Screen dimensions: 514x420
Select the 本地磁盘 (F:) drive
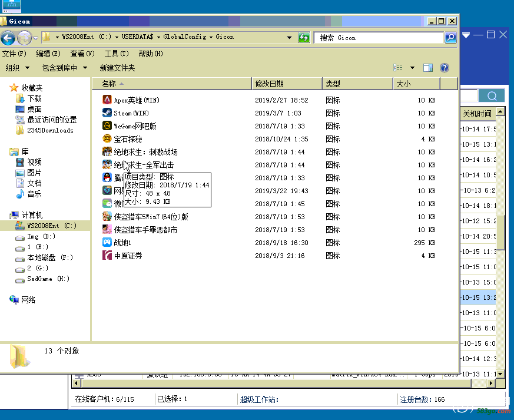click(44, 257)
